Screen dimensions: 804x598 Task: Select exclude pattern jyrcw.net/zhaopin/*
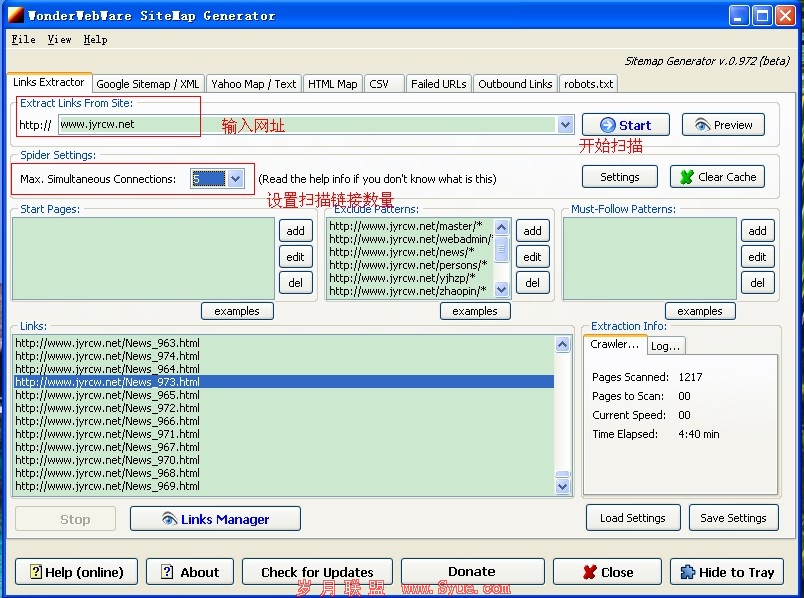(408, 291)
